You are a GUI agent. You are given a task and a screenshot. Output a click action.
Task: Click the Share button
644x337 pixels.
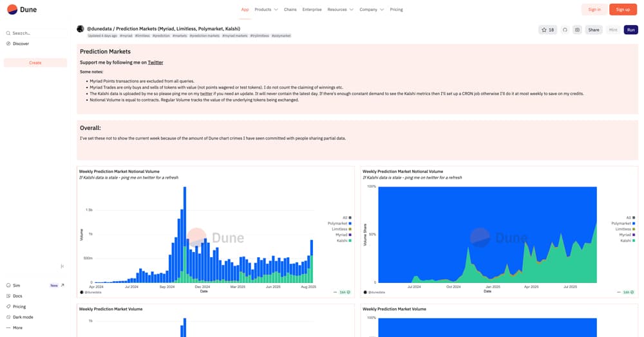pos(594,30)
